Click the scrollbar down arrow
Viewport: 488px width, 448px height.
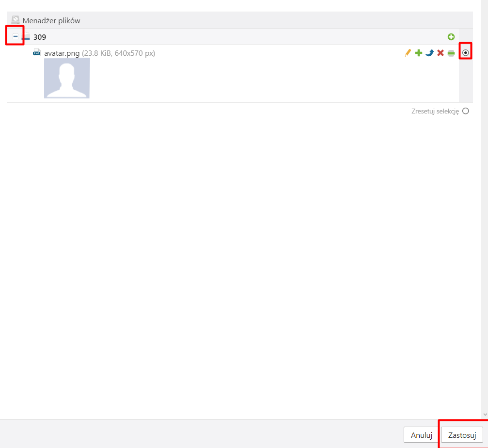point(485,415)
